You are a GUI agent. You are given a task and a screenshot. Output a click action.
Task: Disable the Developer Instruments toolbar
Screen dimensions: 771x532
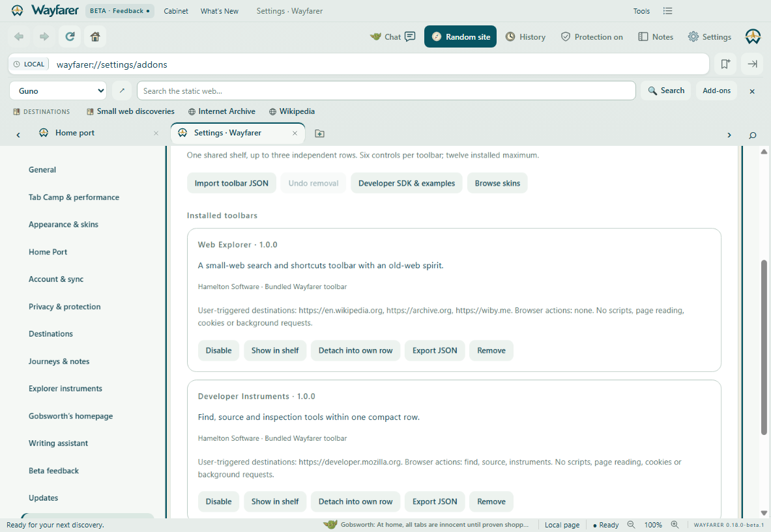tap(218, 501)
